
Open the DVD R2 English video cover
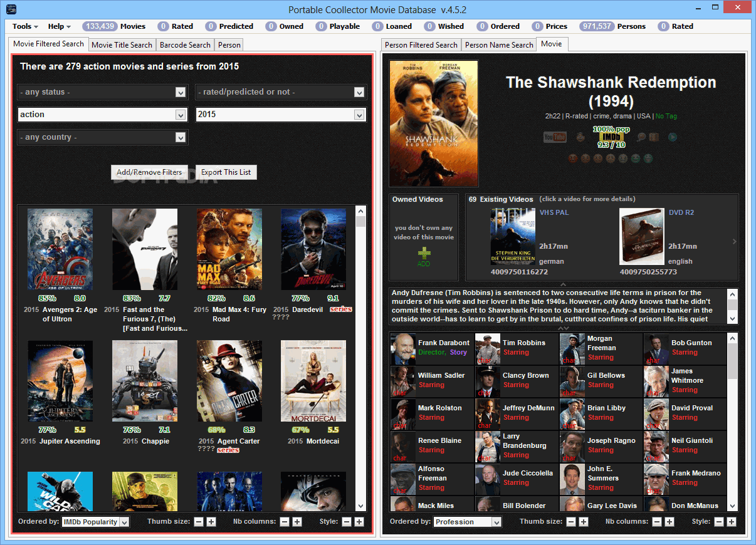(x=642, y=236)
